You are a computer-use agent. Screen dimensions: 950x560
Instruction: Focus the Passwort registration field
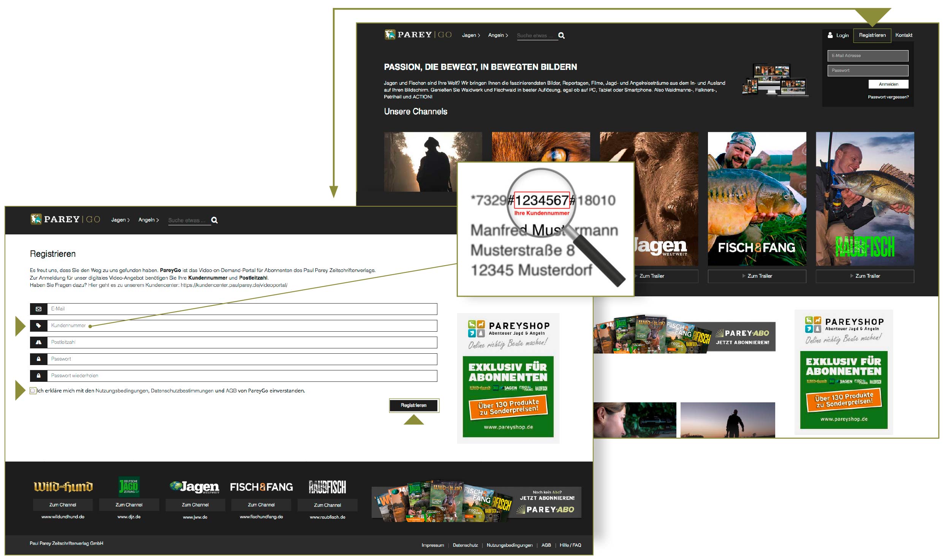pyautogui.click(x=242, y=359)
